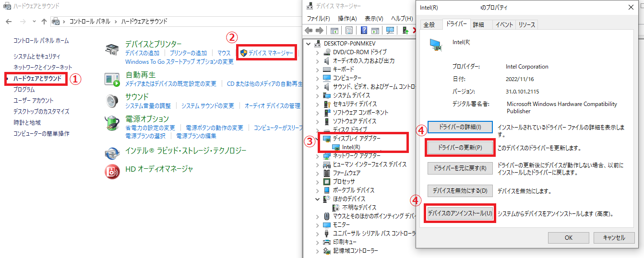The image size is (644, 258).
Task: Click Intel Rapid Storage Technology icon
Action: point(112,152)
